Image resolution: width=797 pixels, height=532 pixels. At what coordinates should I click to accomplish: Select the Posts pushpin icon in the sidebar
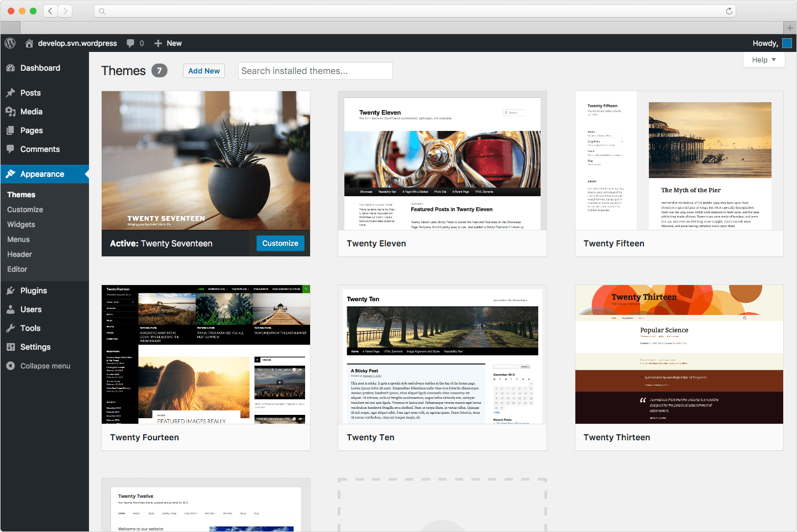pyautogui.click(x=12, y=92)
